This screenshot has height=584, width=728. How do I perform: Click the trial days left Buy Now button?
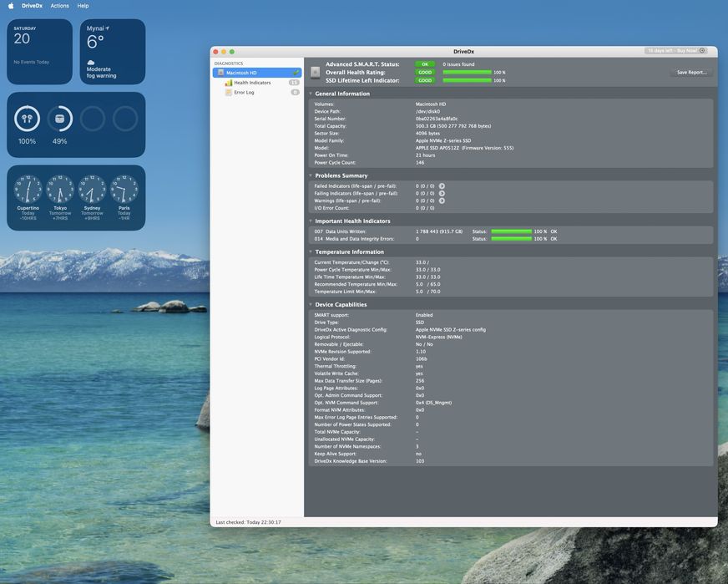coord(676,51)
